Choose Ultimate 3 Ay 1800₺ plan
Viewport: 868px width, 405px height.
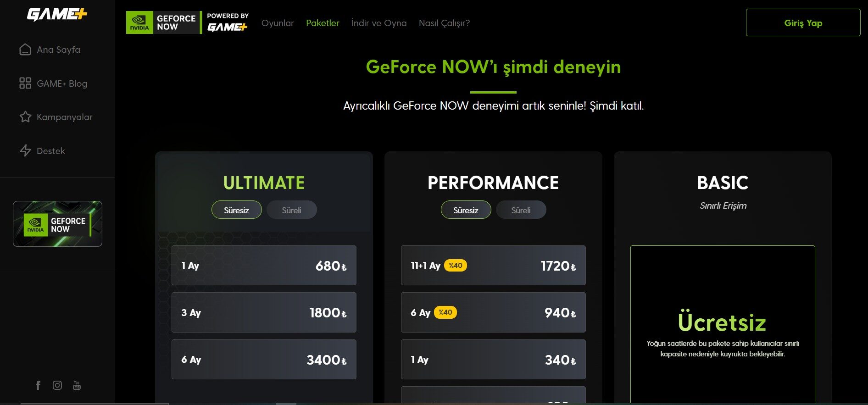click(x=264, y=312)
